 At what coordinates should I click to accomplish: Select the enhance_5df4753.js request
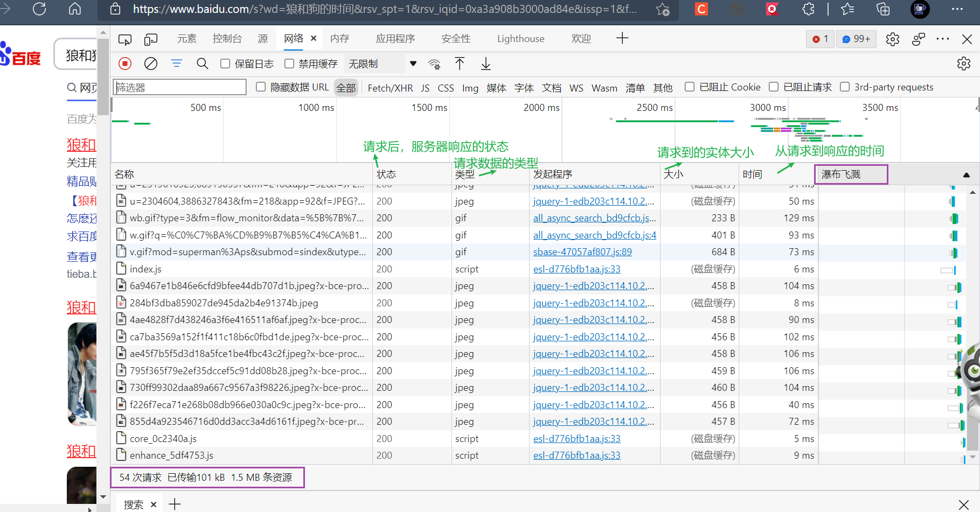pos(464,455)
